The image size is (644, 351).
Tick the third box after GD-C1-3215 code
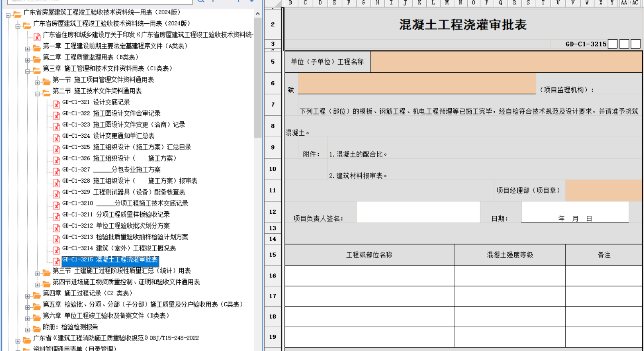click(x=635, y=44)
